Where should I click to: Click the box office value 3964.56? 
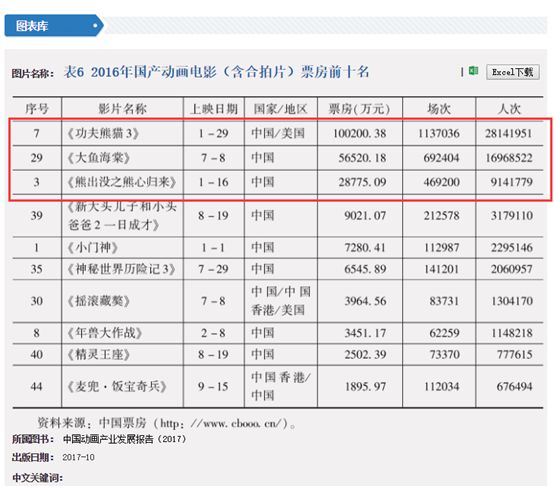[x=365, y=301]
